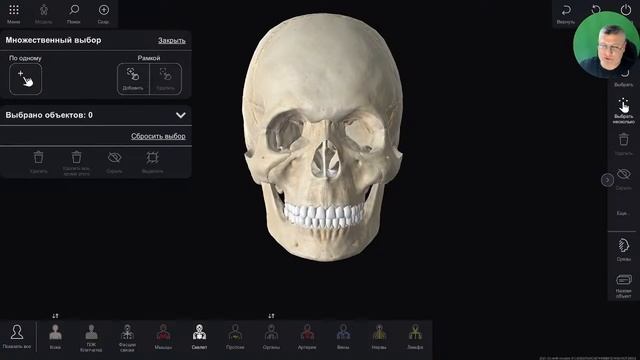Toggle the skin layer in bottom bar
The width and height of the screenshot is (640, 360).
[56, 337]
